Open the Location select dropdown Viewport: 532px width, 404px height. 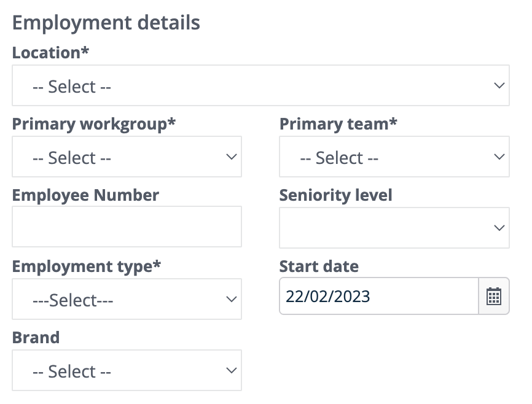(260, 85)
